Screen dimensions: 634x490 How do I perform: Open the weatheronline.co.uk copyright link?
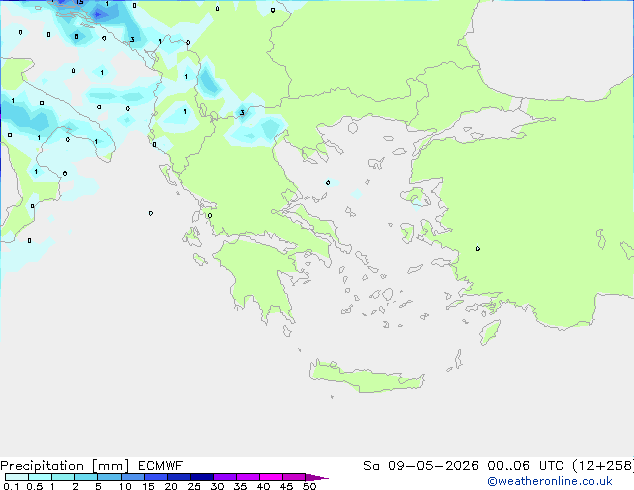pyautogui.click(x=549, y=481)
